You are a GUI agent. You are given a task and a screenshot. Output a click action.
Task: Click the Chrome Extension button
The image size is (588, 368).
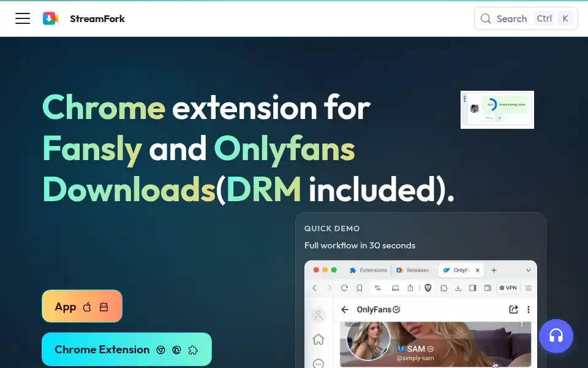[x=127, y=349]
